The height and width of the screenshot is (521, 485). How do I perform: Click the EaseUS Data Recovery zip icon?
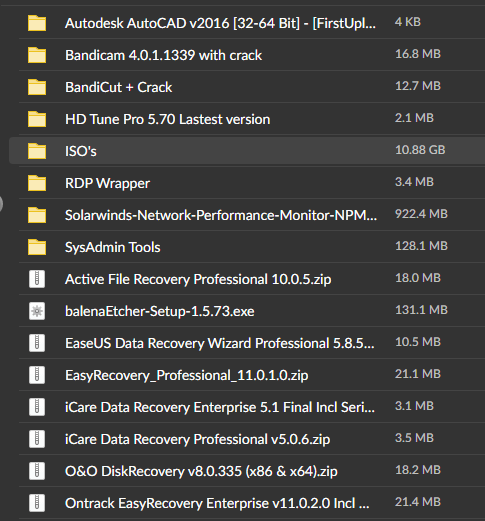point(37,343)
